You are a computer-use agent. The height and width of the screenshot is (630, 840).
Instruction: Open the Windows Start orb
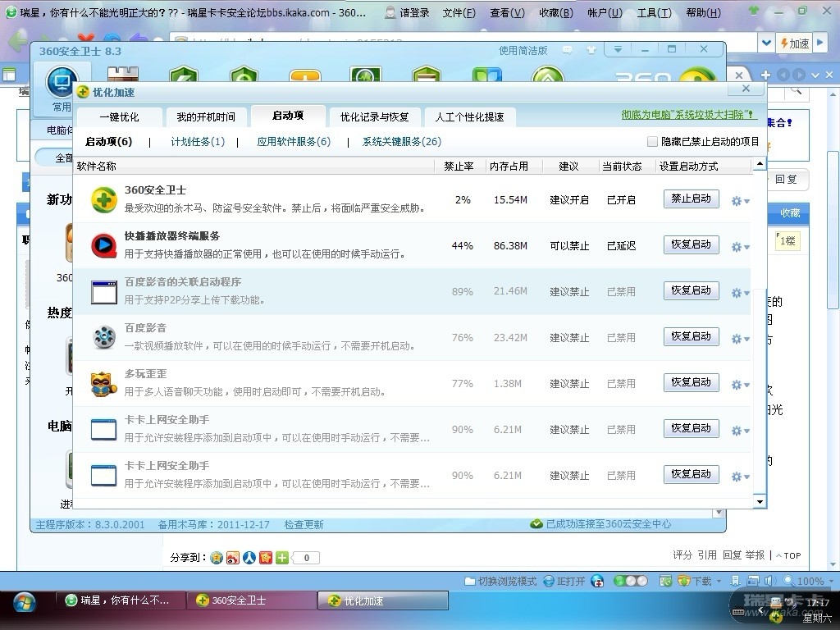click(25, 601)
